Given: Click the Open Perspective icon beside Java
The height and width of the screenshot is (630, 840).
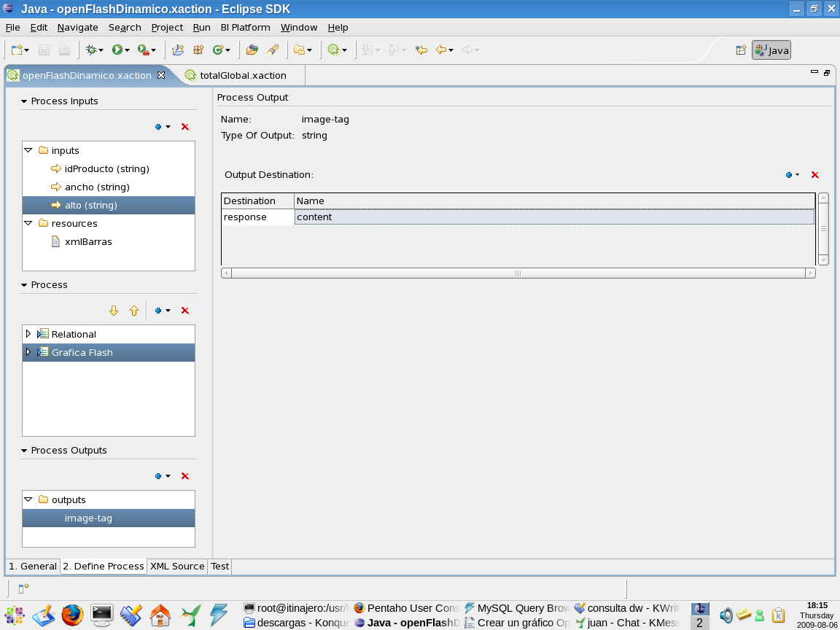Looking at the screenshot, I should (x=741, y=50).
